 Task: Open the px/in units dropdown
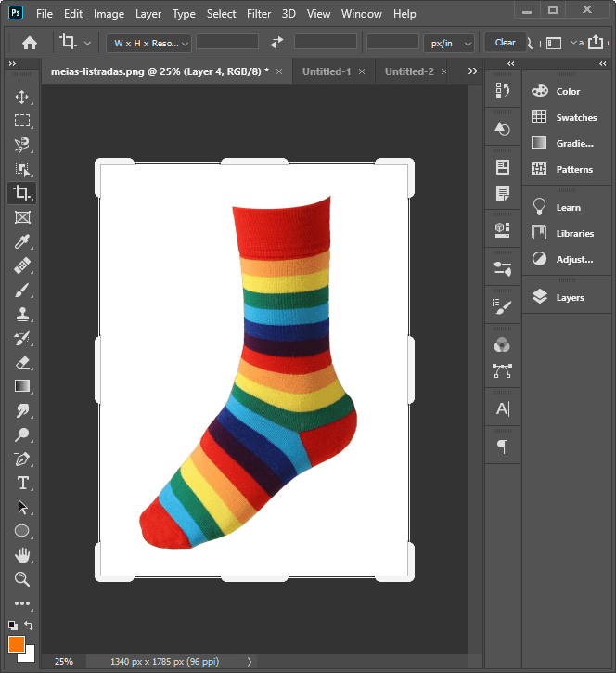coord(449,43)
